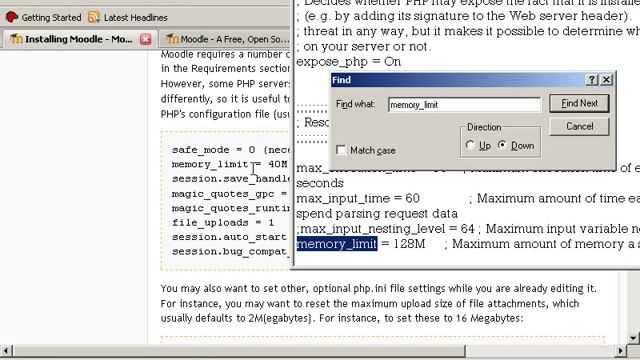The height and width of the screenshot is (360, 640).
Task: Enable the Match case checkbox
Action: pyautogui.click(x=341, y=150)
